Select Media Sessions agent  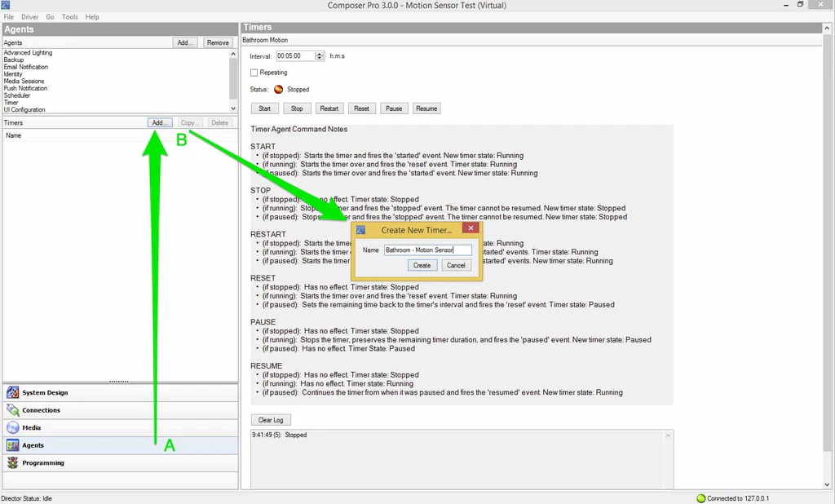pos(24,81)
